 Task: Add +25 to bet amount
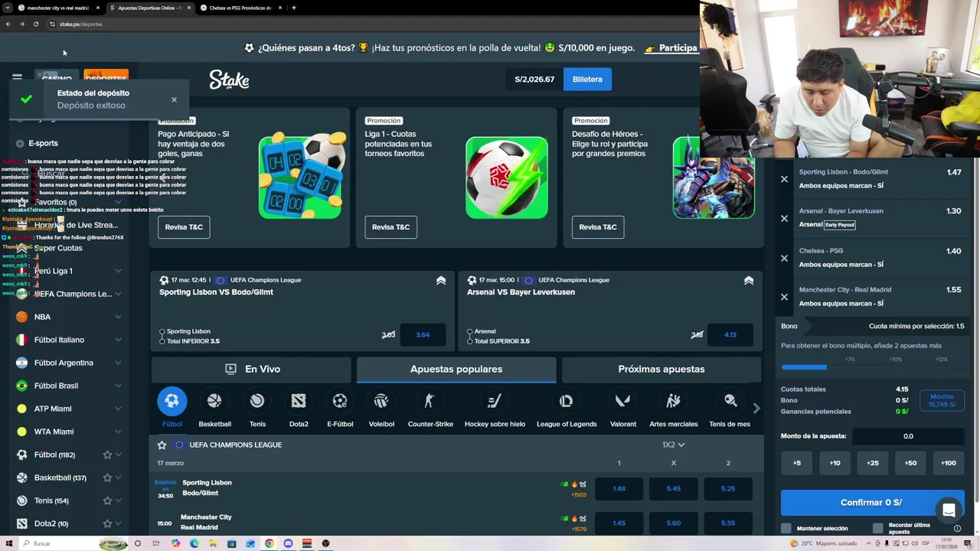click(872, 462)
